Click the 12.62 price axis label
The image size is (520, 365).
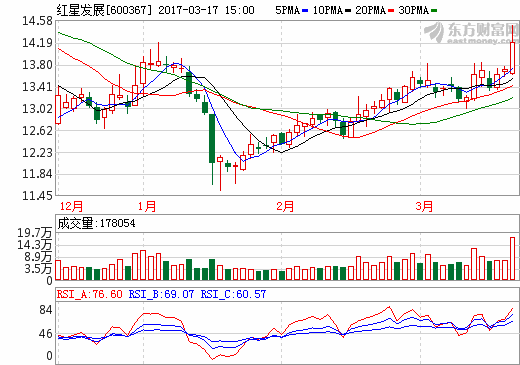coord(37,131)
